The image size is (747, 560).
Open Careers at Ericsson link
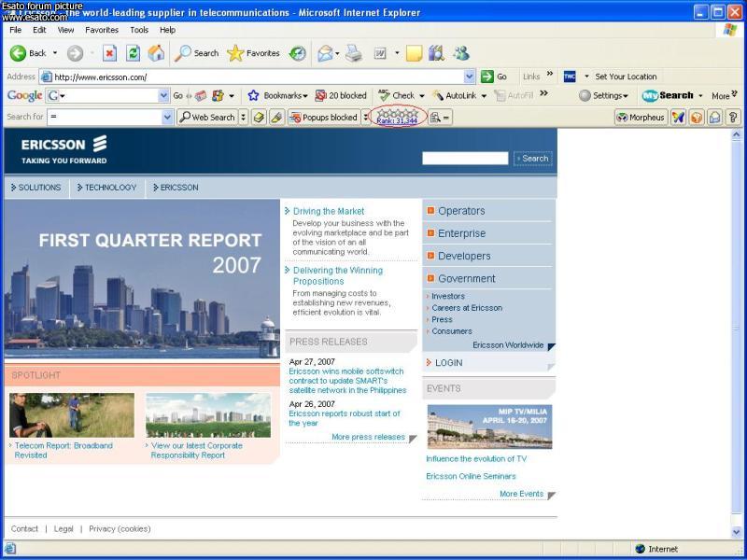coord(467,308)
